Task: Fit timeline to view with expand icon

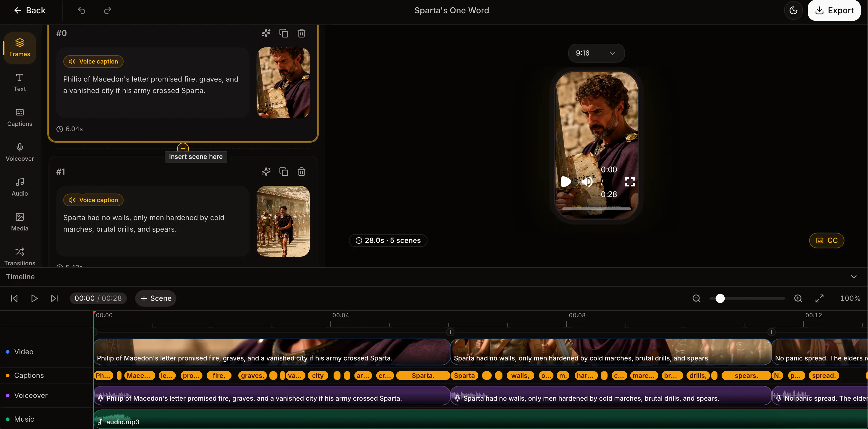Action: (820, 298)
